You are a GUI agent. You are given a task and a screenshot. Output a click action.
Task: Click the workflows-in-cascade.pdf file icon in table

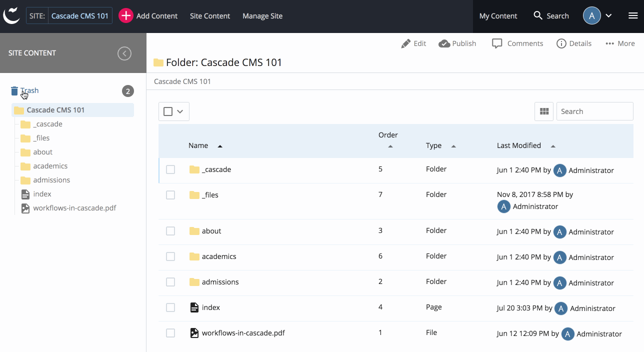click(x=194, y=333)
